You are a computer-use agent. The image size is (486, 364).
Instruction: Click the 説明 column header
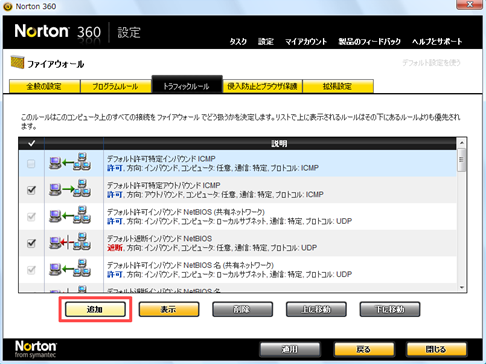click(x=279, y=143)
